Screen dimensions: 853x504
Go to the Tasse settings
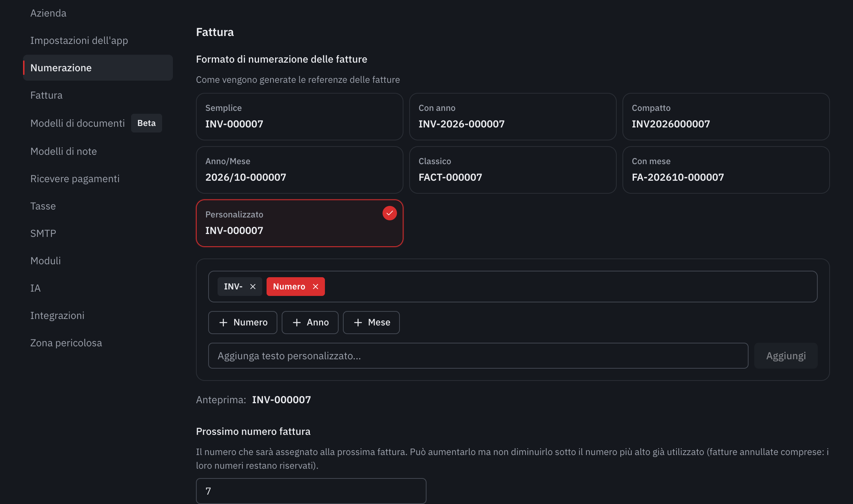pyautogui.click(x=98, y=206)
